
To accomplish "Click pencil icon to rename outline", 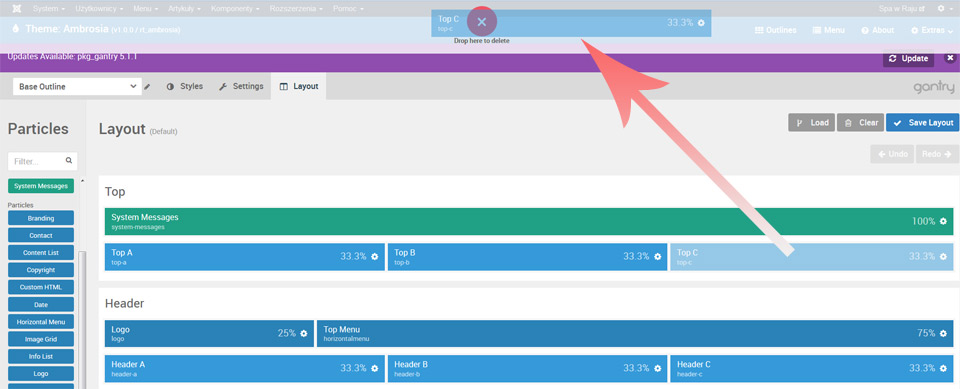I will 147,87.
